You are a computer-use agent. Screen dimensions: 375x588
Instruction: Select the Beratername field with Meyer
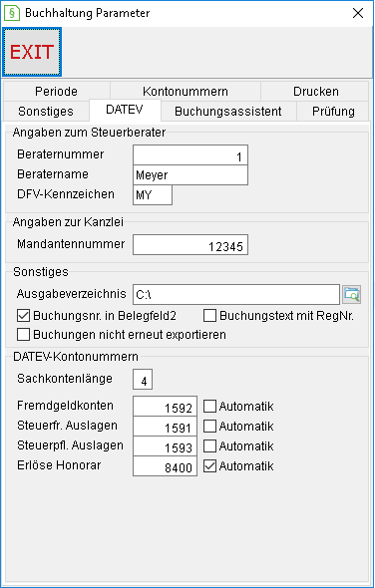(190, 175)
